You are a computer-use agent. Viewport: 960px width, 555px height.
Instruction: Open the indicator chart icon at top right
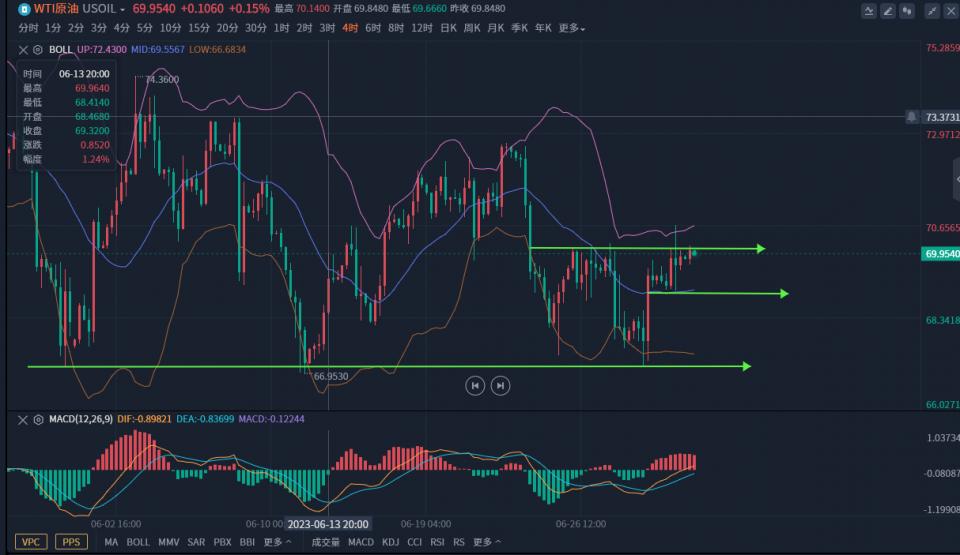(x=869, y=10)
